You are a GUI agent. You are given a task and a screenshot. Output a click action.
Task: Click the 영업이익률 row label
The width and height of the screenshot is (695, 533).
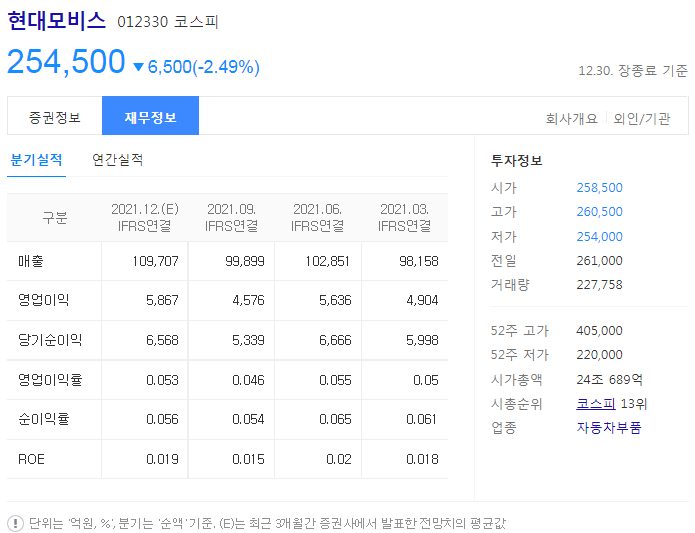(x=50, y=380)
